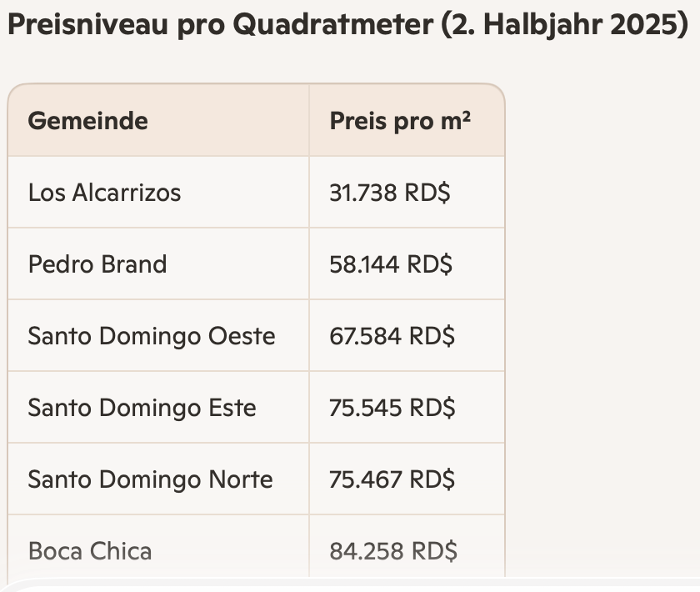
Task: Click the price 58.144 RD$
Action: [x=391, y=264]
